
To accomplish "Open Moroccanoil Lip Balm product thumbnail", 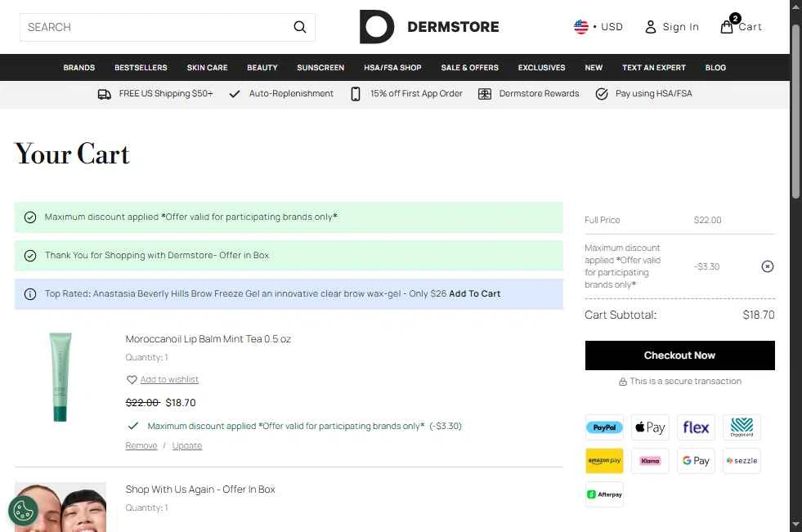I will (x=60, y=378).
